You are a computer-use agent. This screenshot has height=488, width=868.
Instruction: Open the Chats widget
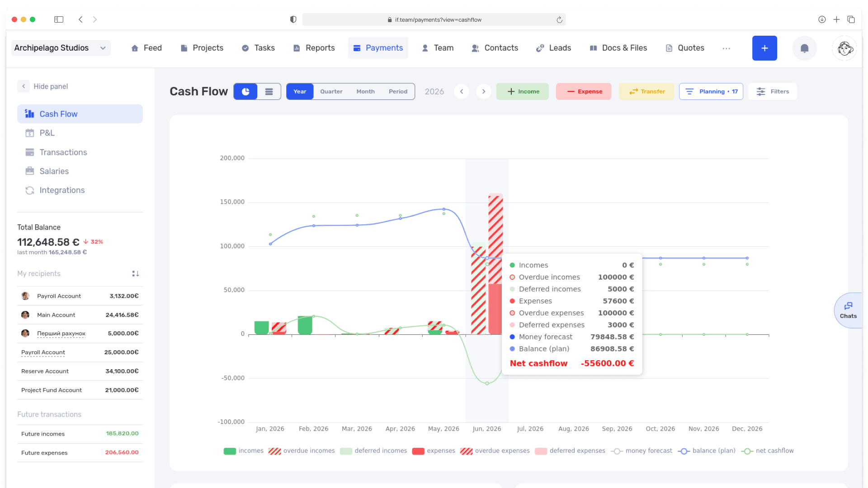pyautogui.click(x=848, y=310)
